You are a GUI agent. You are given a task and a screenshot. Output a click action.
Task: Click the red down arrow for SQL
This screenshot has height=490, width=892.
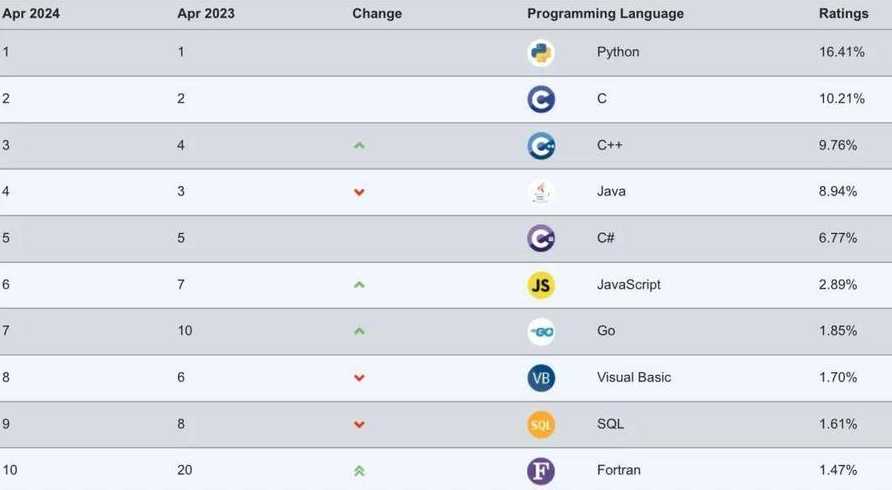(x=359, y=425)
